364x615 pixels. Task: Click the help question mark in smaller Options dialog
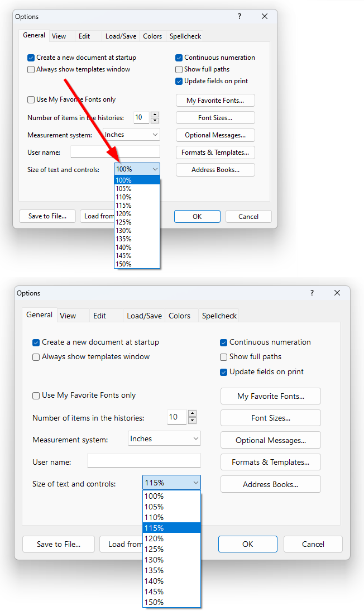[240, 17]
